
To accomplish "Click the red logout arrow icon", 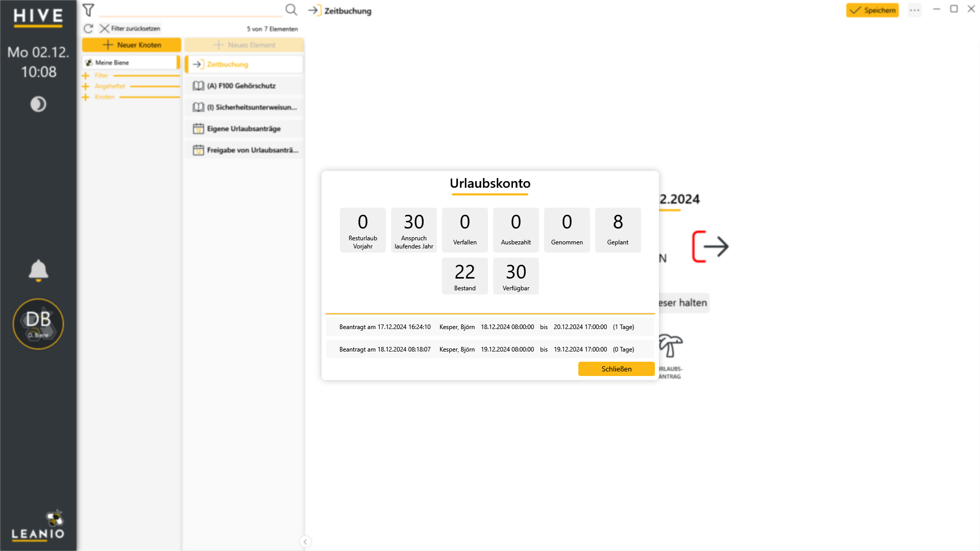I will coord(710,246).
